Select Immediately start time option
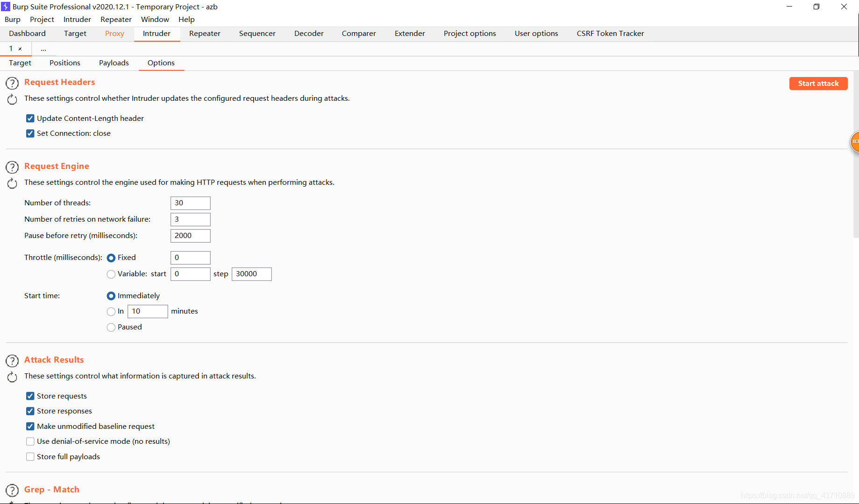 point(111,296)
